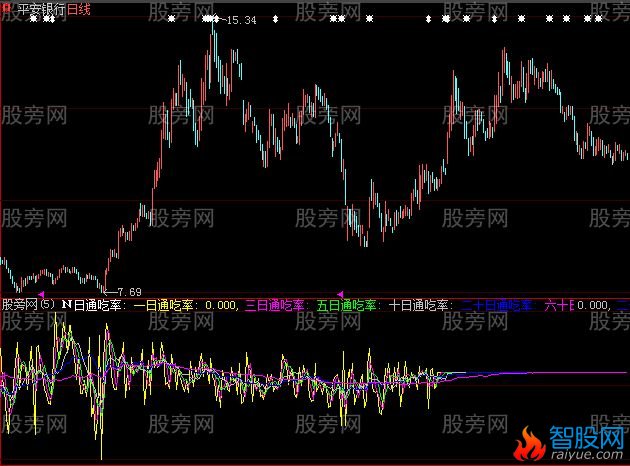Click the red icon before 平安银行 title
Image resolution: width=630 pixels, height=466 pixels.
(x=6, y=8)
